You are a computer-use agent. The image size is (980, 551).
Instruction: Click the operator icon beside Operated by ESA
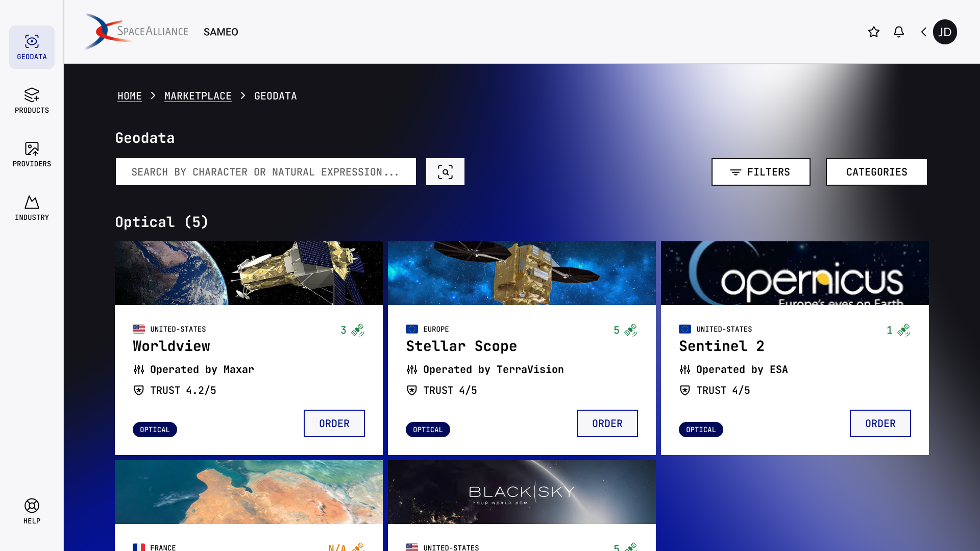(x=685, y=369)
